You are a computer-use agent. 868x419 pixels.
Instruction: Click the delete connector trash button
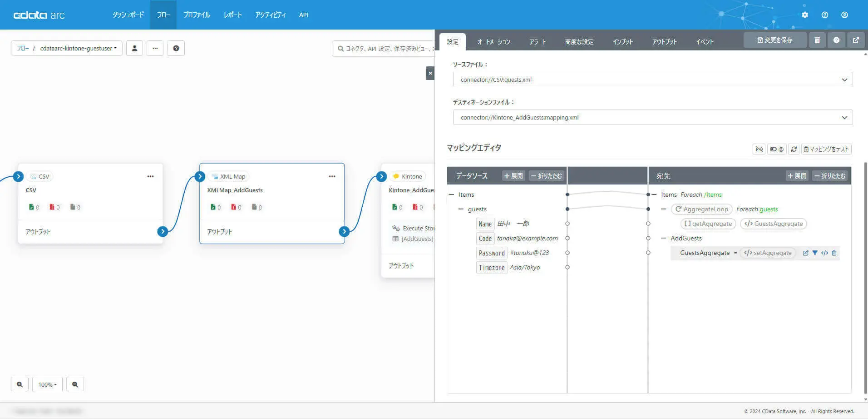pos(817,40)
